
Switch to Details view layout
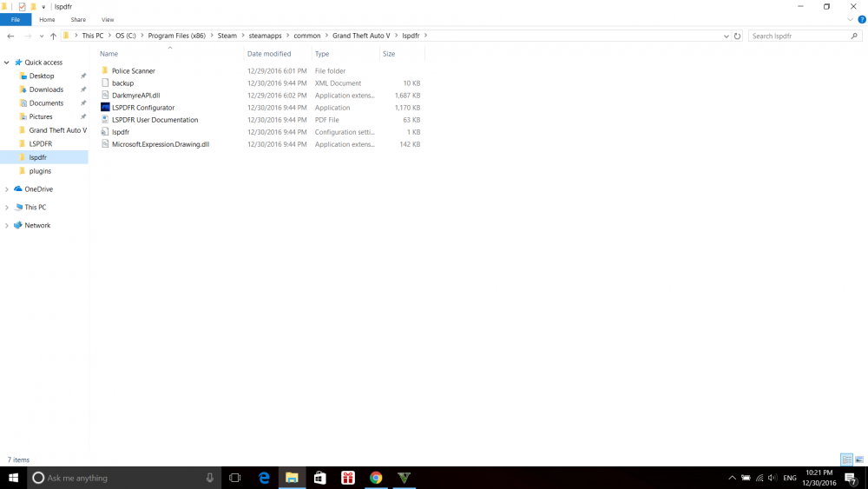click(846, 459)
